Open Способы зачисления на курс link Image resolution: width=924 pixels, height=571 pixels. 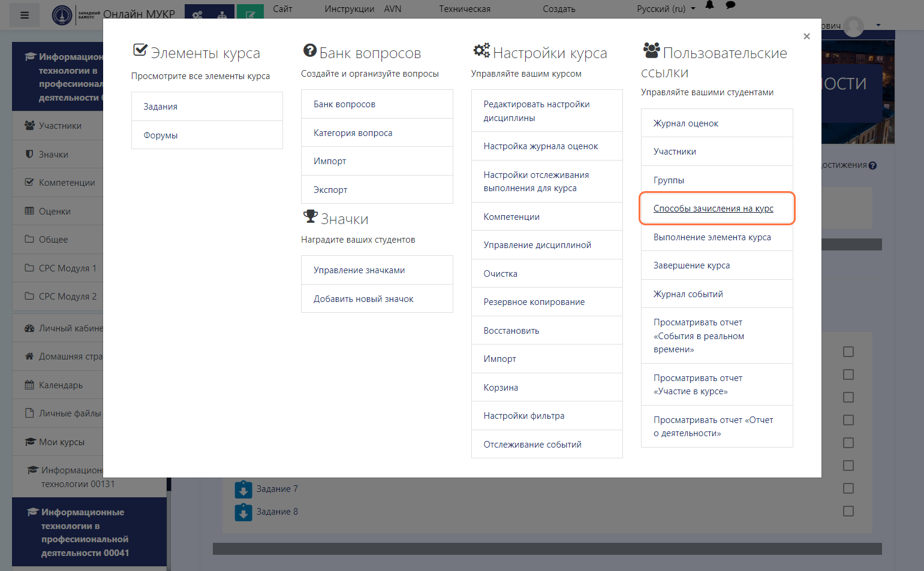(x=713, y=209)
